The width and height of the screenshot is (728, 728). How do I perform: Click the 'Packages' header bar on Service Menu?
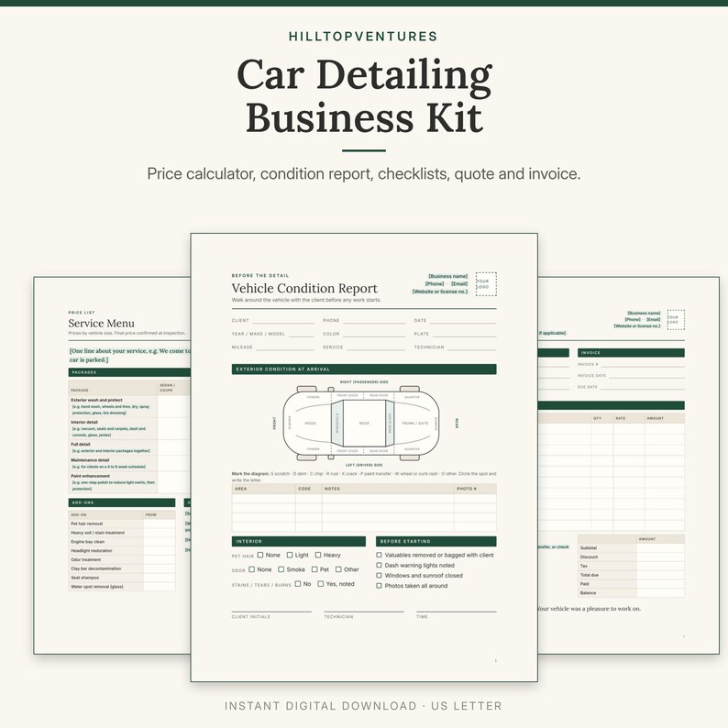coord(129,372)
